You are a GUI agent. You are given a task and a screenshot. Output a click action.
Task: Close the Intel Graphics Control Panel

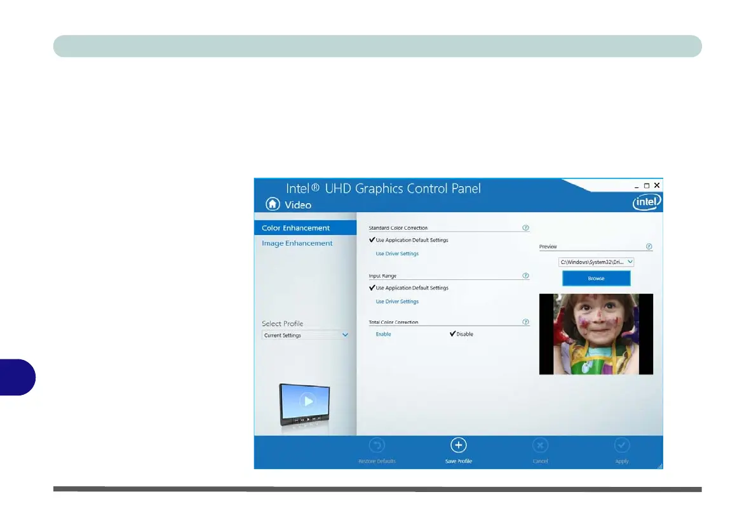(657, 185)
